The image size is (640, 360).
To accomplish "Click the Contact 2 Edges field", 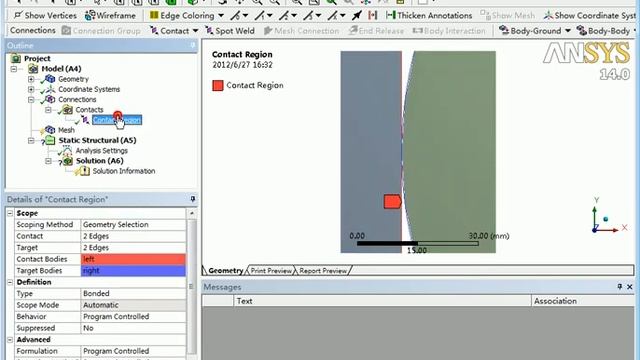I will pyautogui.click(x=133, y=236).
